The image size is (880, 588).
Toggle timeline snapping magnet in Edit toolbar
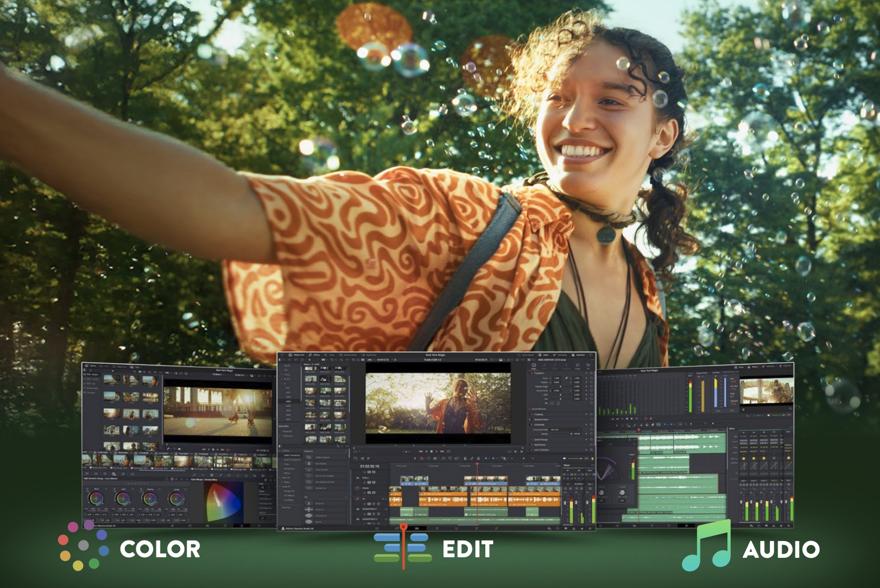click(465, 458)
